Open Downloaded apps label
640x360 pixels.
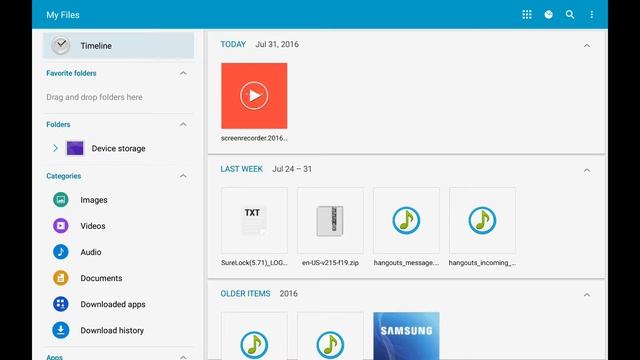113,304
